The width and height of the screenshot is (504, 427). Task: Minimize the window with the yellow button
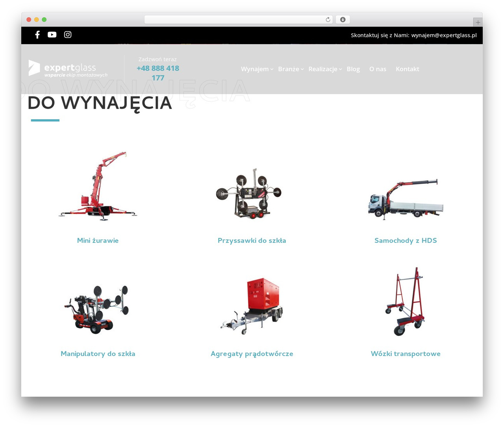click(37, 20)
